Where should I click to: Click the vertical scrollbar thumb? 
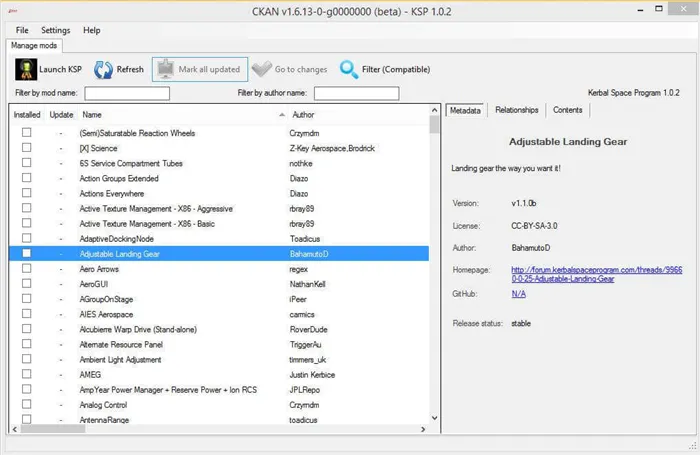(x=434, y=124)
